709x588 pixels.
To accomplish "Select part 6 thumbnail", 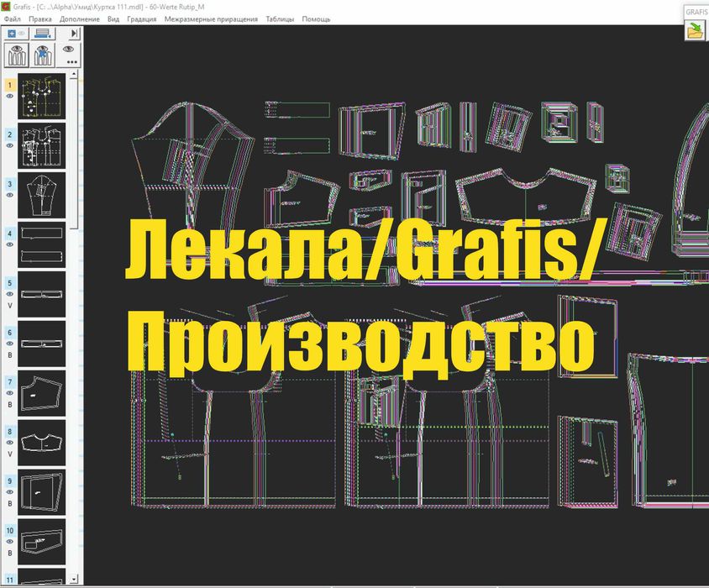I will tap(42, 344).
